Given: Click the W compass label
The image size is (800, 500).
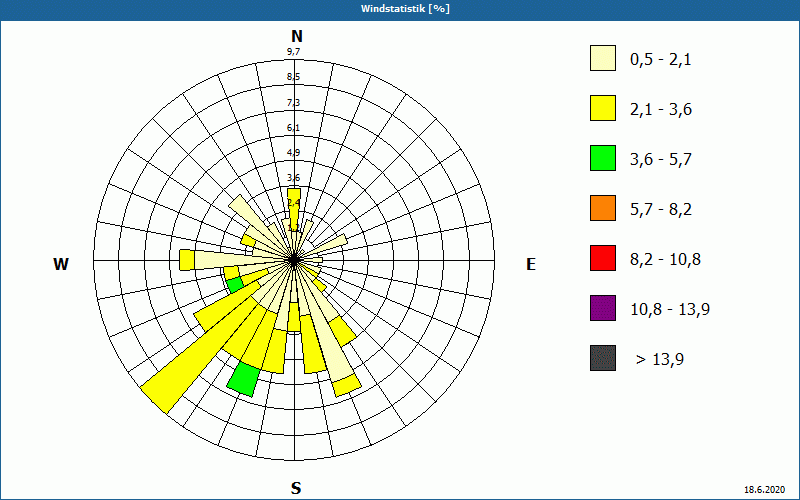Looking at the screenshot, I should pos(61,264).
